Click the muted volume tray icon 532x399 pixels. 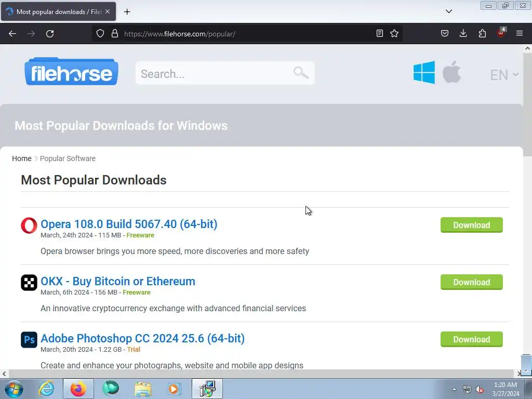click(480, 389)
